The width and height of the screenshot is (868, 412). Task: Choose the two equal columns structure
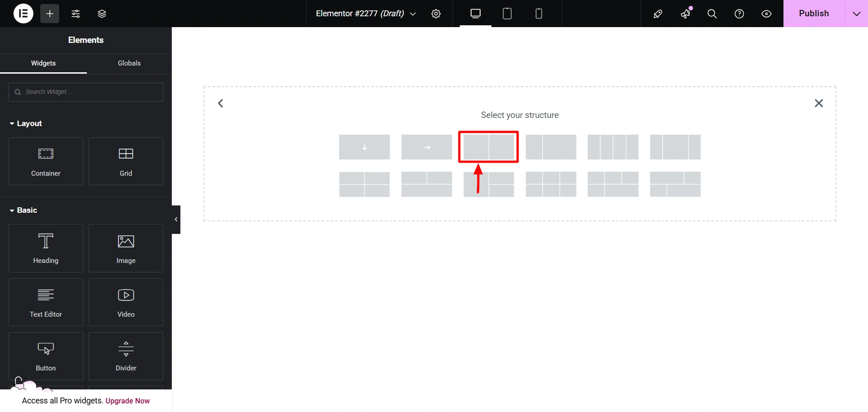tap(489, 147)
